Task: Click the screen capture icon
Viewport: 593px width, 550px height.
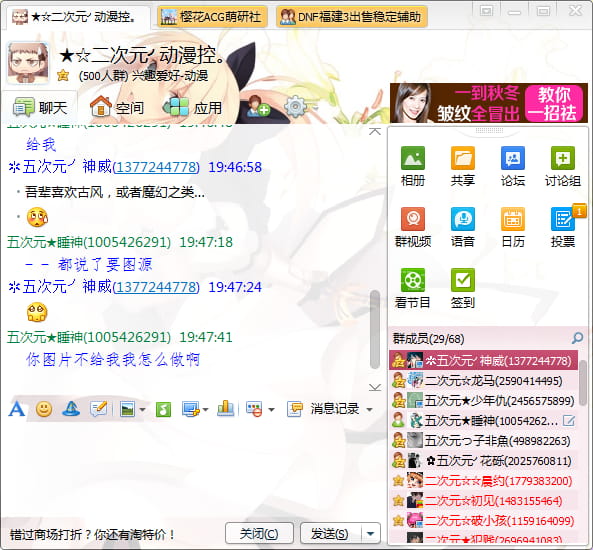Action: [190, 409]
